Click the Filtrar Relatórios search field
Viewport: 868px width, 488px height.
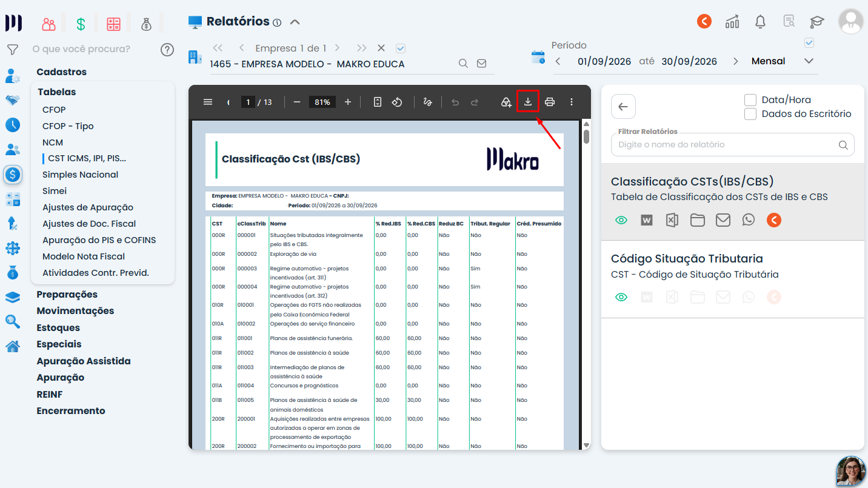click(x=732, y=145)
